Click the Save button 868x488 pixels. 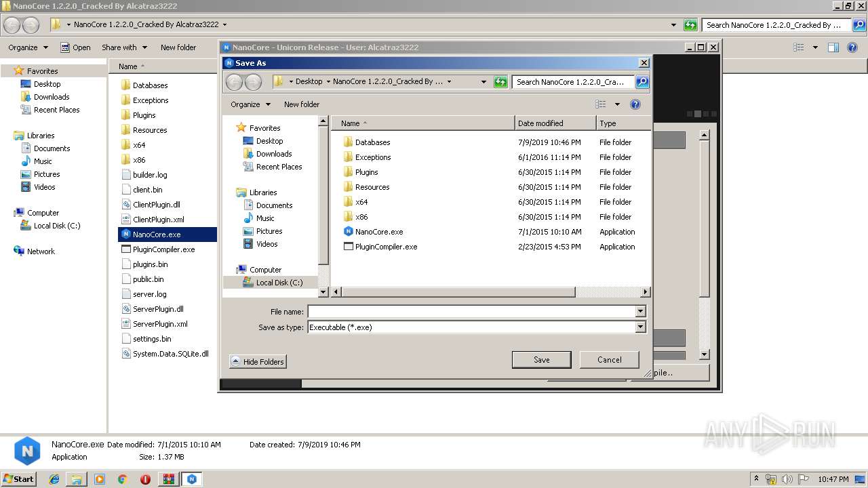(x=542, y=360)
